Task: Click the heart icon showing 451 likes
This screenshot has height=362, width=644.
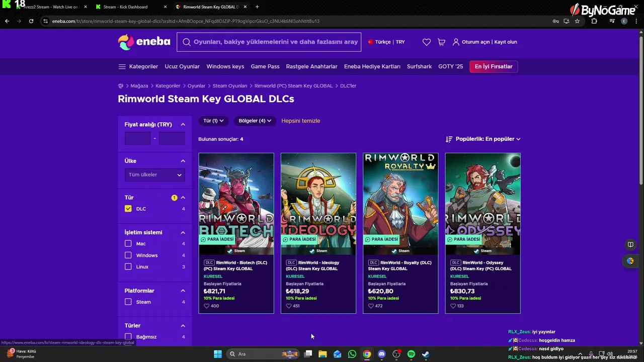Action: (x=288, y=306)
